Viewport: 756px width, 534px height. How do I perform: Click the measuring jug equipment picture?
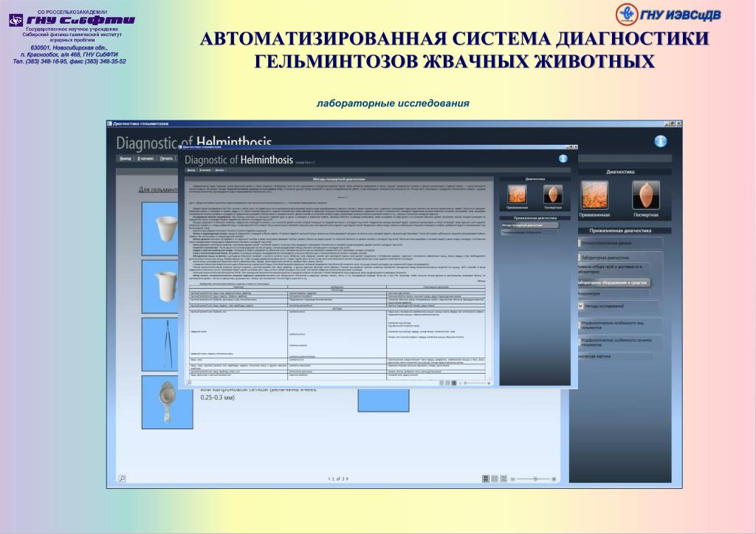pos(161,287)
